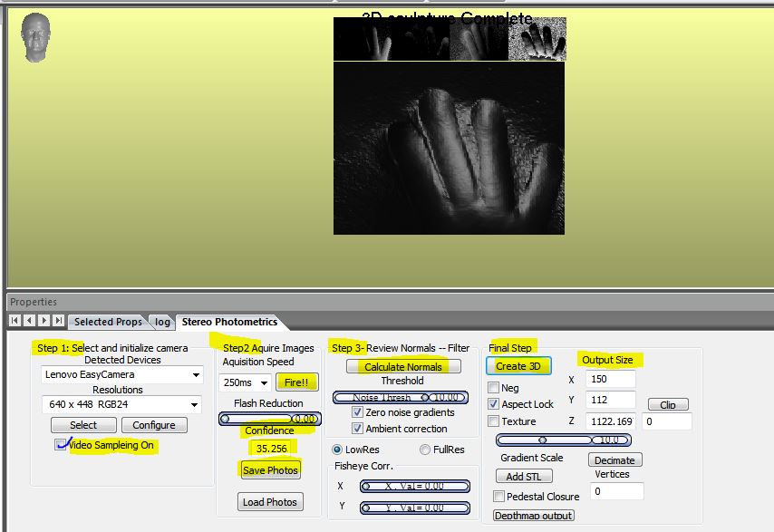
Task: Switch to the Selected Props tab
Action: (108, 322)
